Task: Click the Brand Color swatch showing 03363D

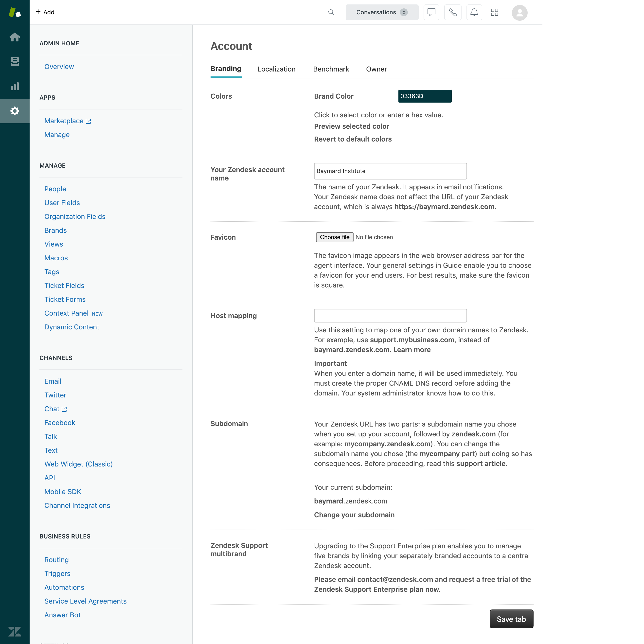Action: coord(425,96)
